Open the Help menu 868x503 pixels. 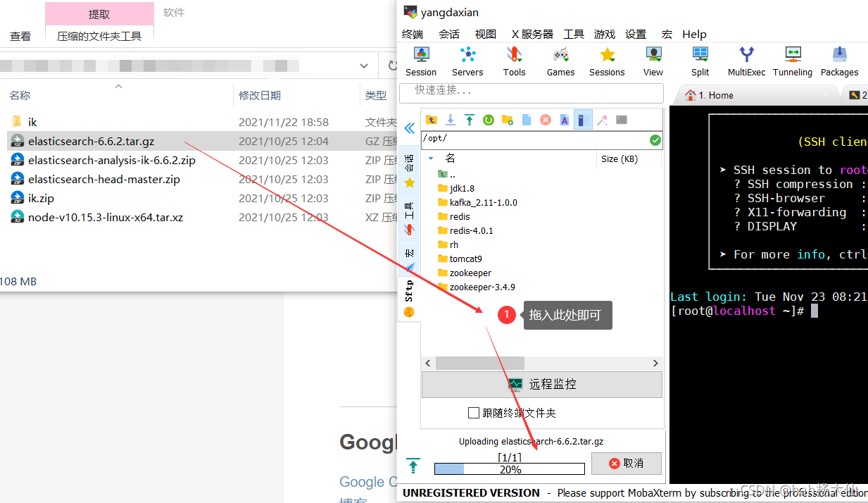(x=694, y=34)
